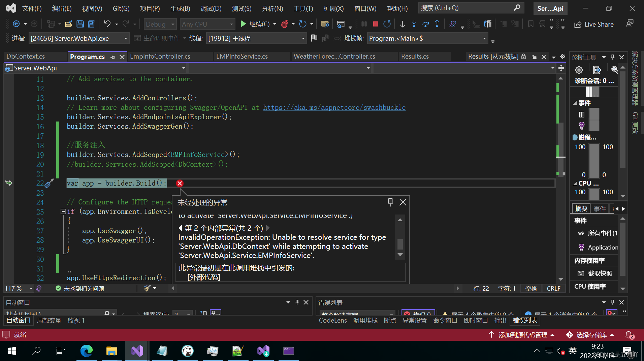Open the 调试(D) menu
644x361 pixels.
[x=211, y=8]
